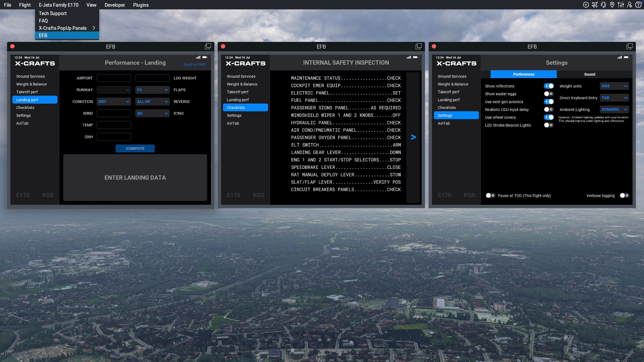Open the CONDITION DRY dropdown

coord(114,102)
